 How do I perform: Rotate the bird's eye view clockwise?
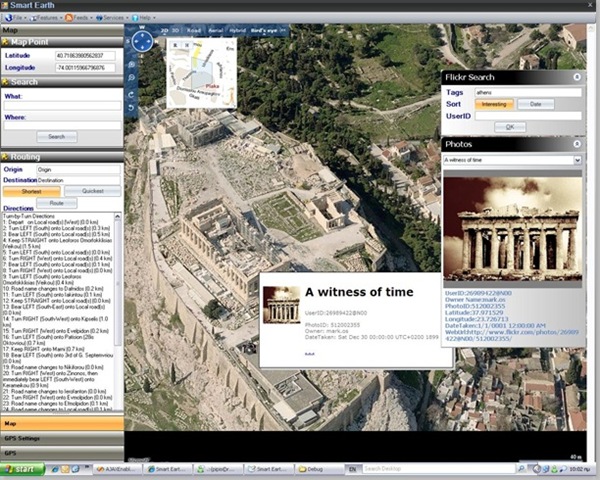pos(131,94)
